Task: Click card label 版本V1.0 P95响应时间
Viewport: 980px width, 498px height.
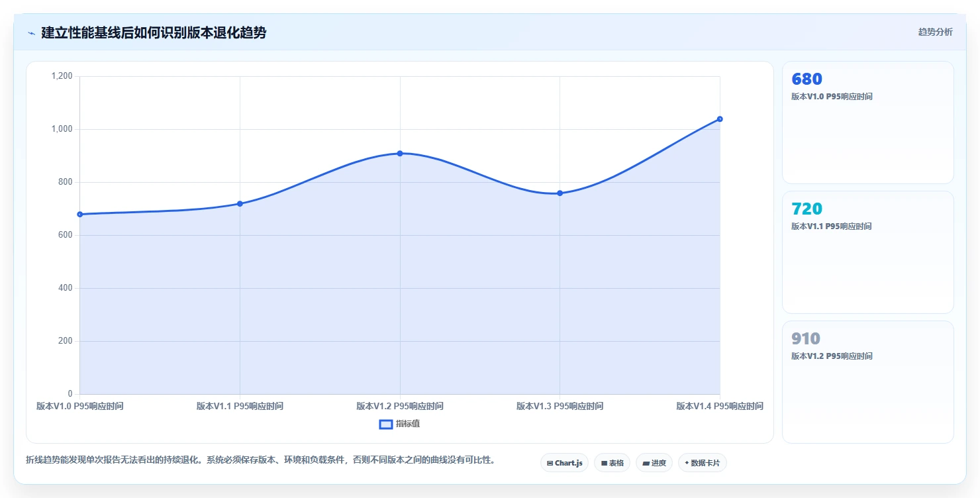Action: (x=832, y=97)
